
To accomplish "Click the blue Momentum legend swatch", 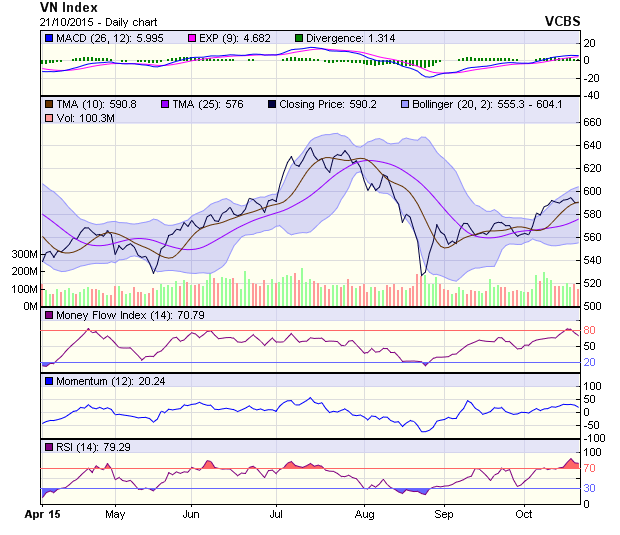I will pos(48,381).
